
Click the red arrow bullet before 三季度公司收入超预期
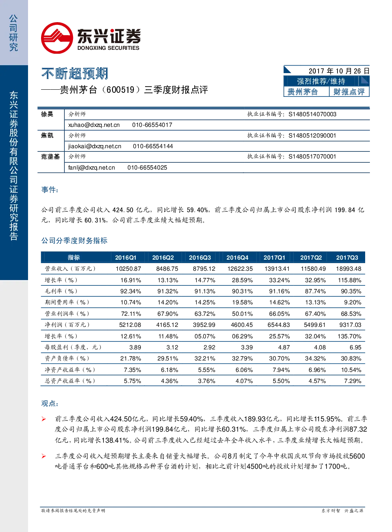pos(44,456)
